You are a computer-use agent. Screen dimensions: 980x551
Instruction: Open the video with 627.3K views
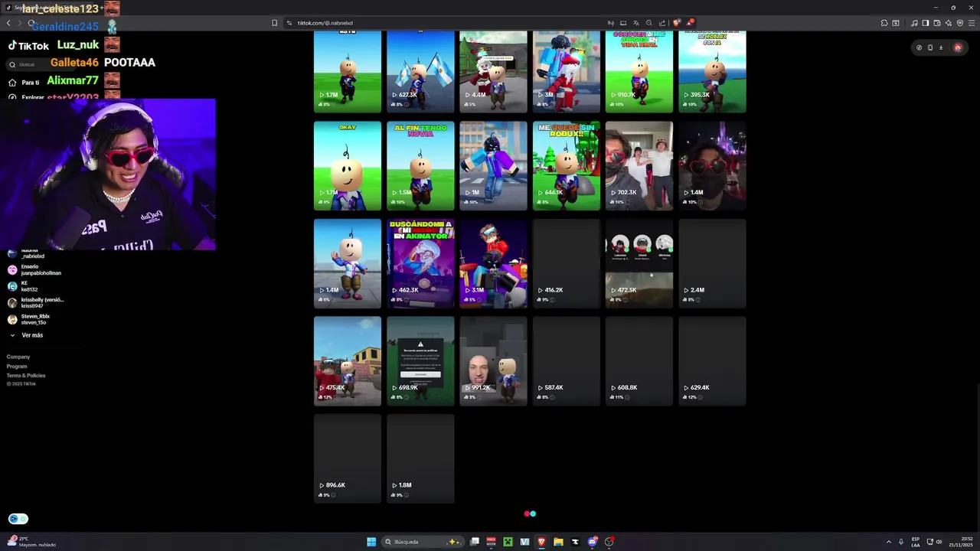[420, 71]
